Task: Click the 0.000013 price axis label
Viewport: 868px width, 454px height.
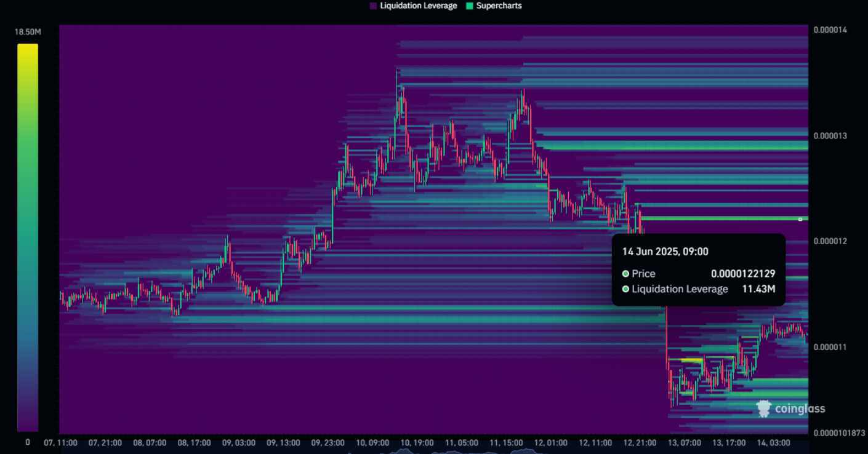Action: [830, 135]
